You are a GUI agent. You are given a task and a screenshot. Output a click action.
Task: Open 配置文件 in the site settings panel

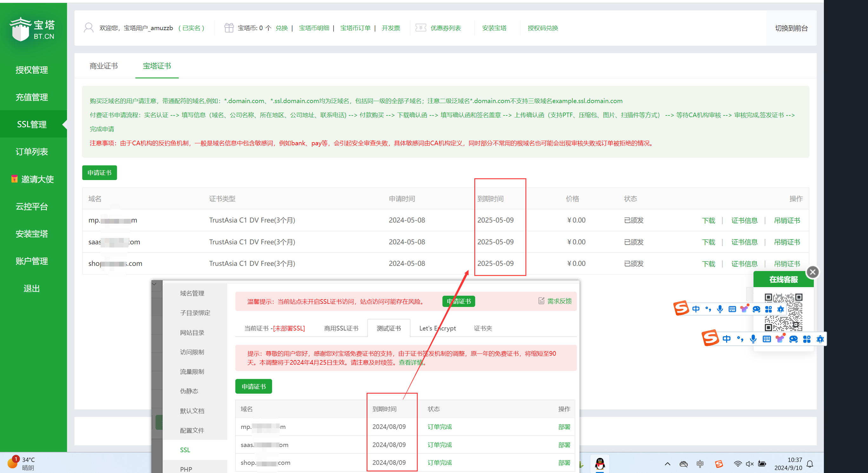coord(192,430)
